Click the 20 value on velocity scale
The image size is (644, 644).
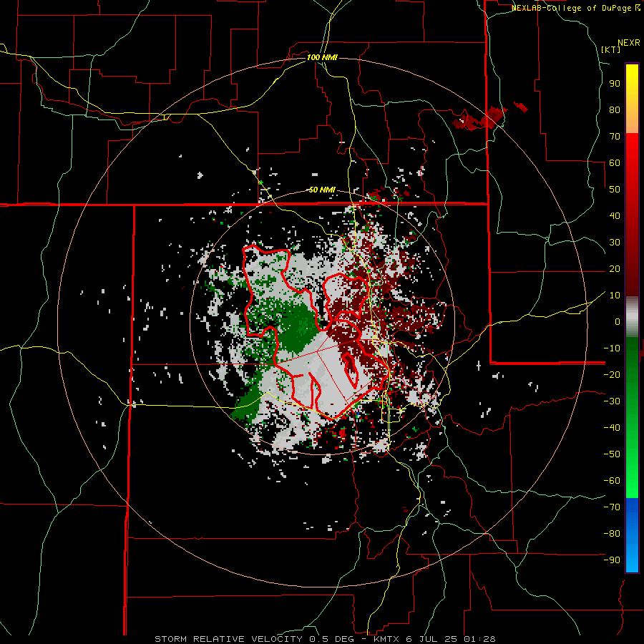(x=615, y=269)
